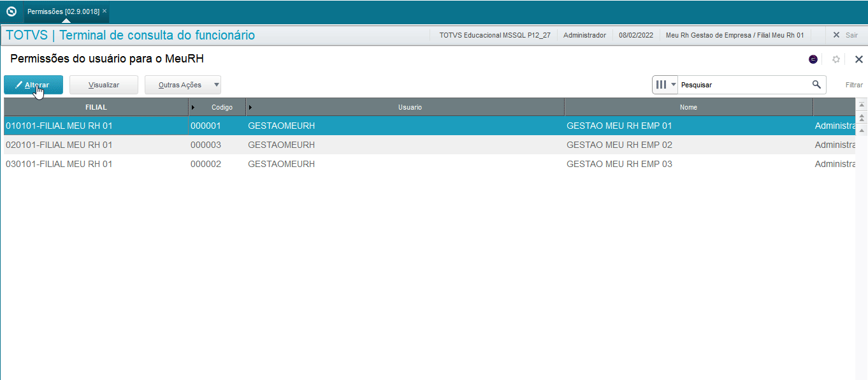The height and width of the screenshot is (380, 868).
Task: Close the Permissões [02.9.0018] tab
Action: tap(105, 11)
